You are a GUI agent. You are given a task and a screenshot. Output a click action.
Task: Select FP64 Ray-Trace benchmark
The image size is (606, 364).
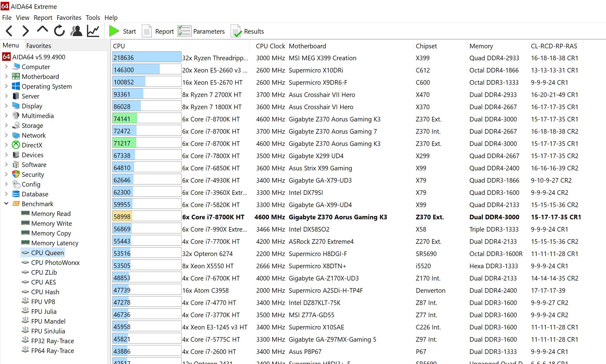tap(52, 351)
